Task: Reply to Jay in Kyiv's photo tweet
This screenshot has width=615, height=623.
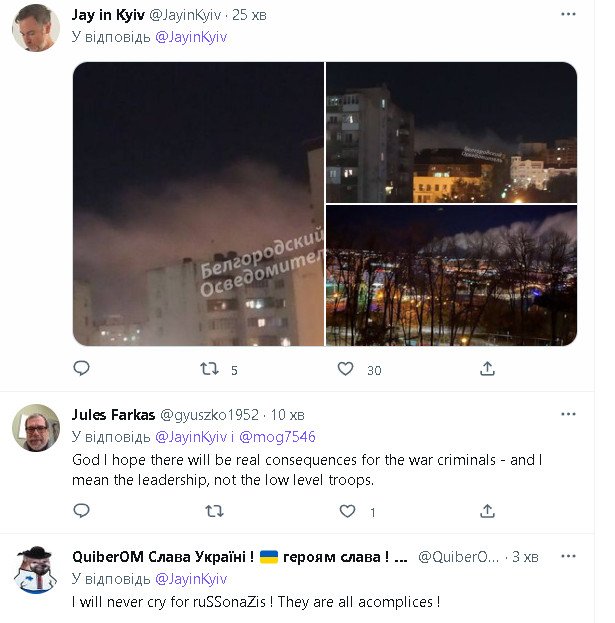Action: click(x=82, y=369)
